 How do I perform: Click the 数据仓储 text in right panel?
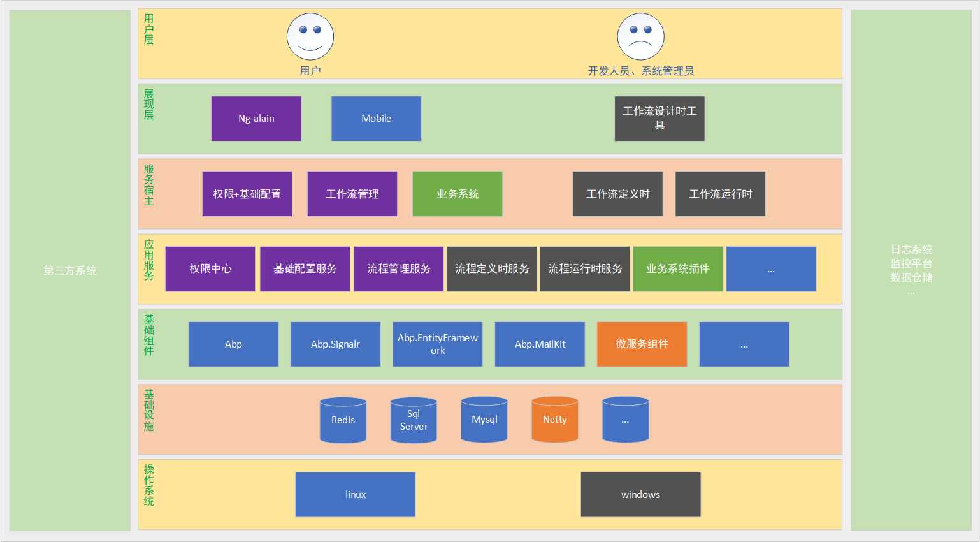coord(911,277)
